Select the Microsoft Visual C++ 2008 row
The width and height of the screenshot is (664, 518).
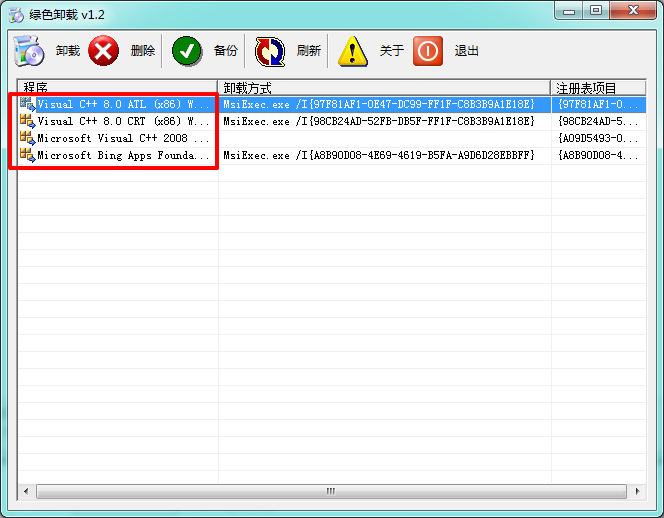click(332, 138)
